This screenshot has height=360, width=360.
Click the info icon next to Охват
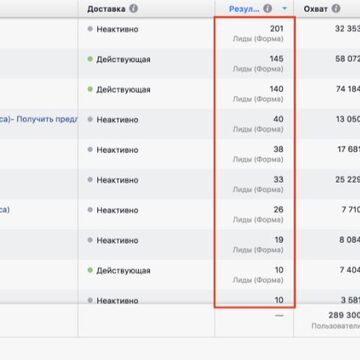click(336, 9)
